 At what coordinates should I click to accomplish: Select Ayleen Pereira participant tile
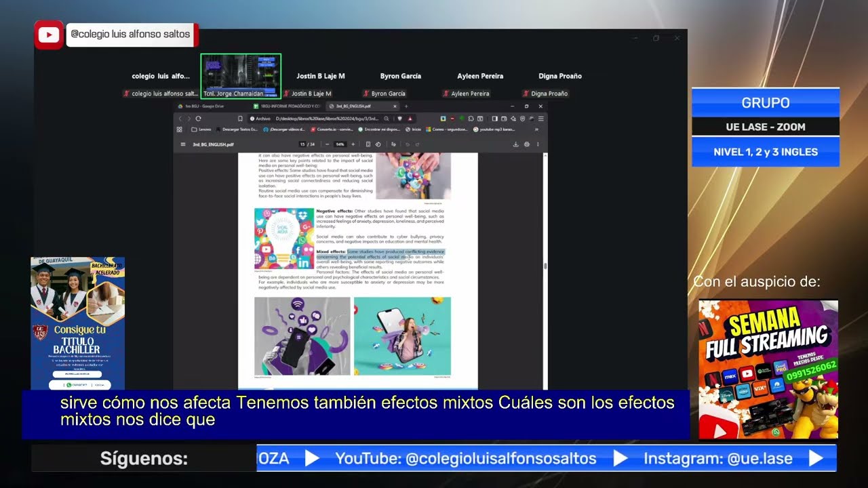click(479, 76)
